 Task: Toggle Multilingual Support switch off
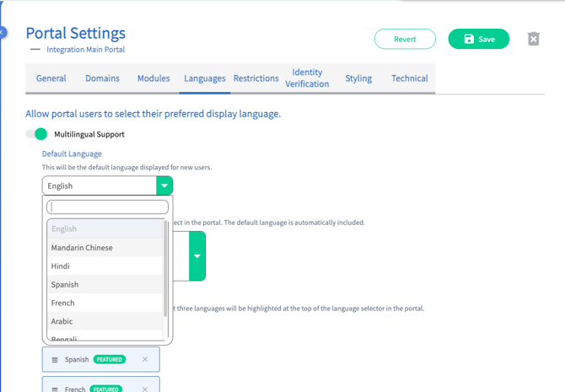click(37, 134)
